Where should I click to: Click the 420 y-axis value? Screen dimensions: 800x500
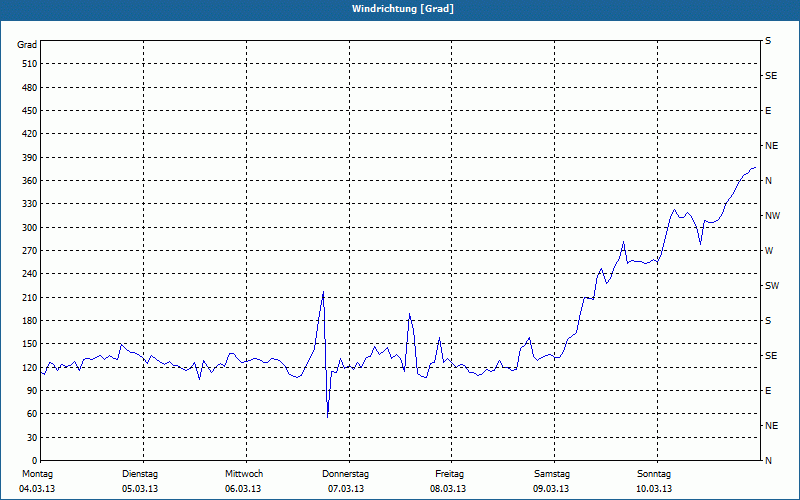pyautogui.click(x=30, y=134)
